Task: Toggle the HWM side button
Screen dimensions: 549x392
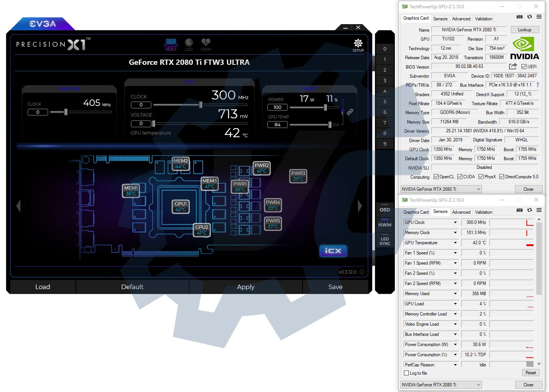Action: pos(385,225)
